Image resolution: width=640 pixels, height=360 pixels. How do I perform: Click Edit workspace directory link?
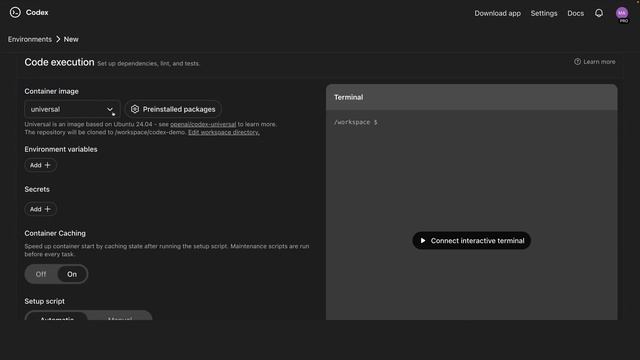pyautogui.click(x=224, y=132)
